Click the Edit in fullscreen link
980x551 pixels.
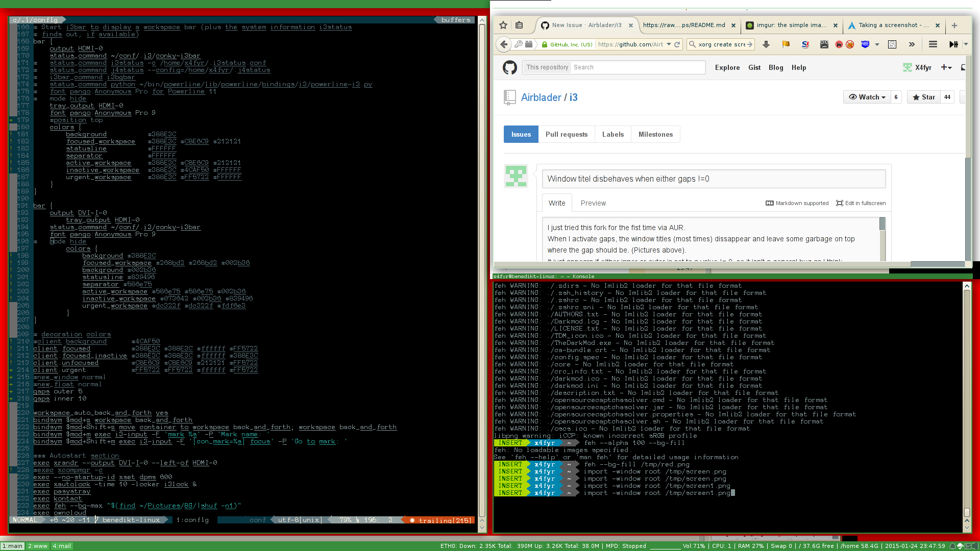(x=861, y=203)
